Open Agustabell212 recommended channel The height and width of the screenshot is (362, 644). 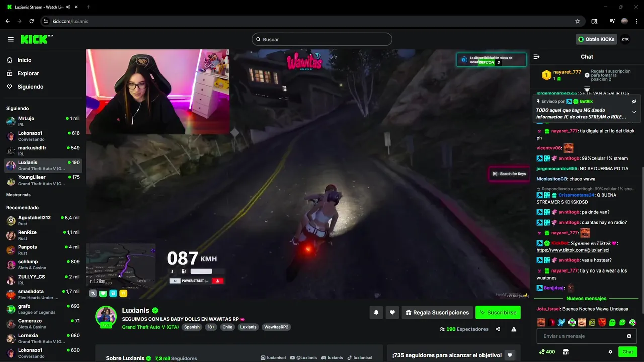(43, 221)
